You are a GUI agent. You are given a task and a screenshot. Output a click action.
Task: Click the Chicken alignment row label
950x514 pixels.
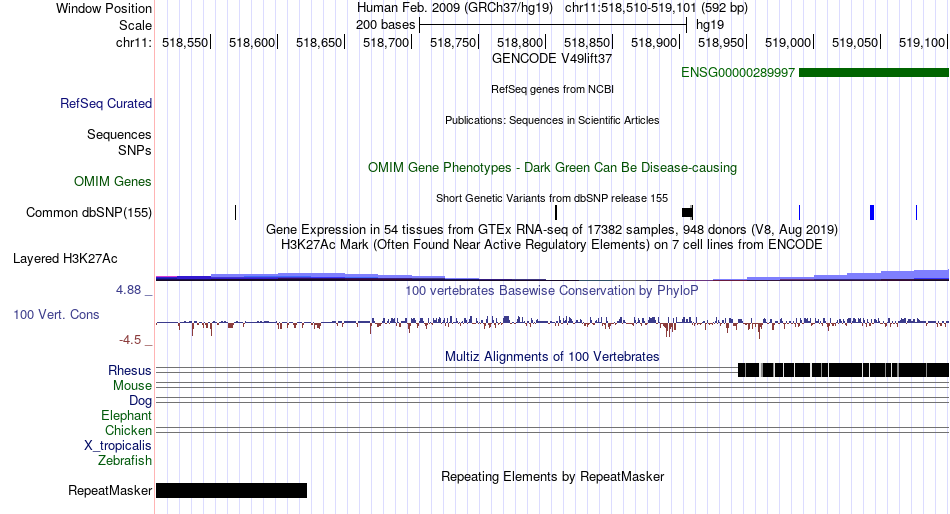click(128, 430)
